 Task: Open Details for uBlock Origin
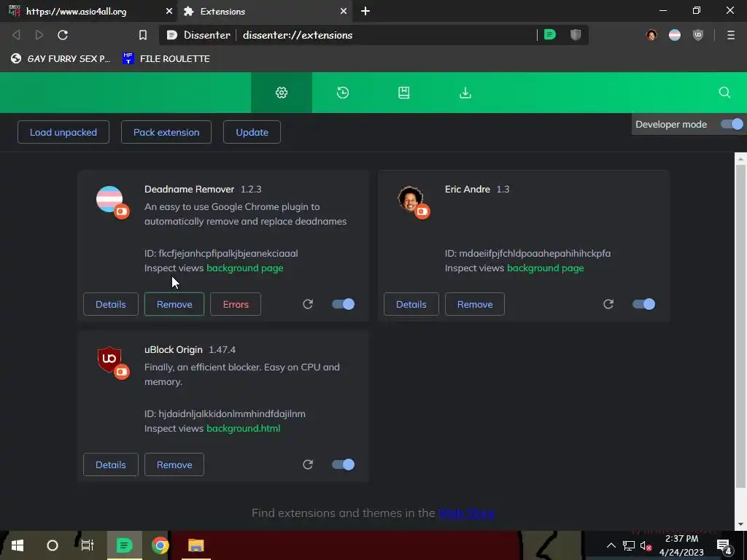pyautogui.click(x=111, y=464)
